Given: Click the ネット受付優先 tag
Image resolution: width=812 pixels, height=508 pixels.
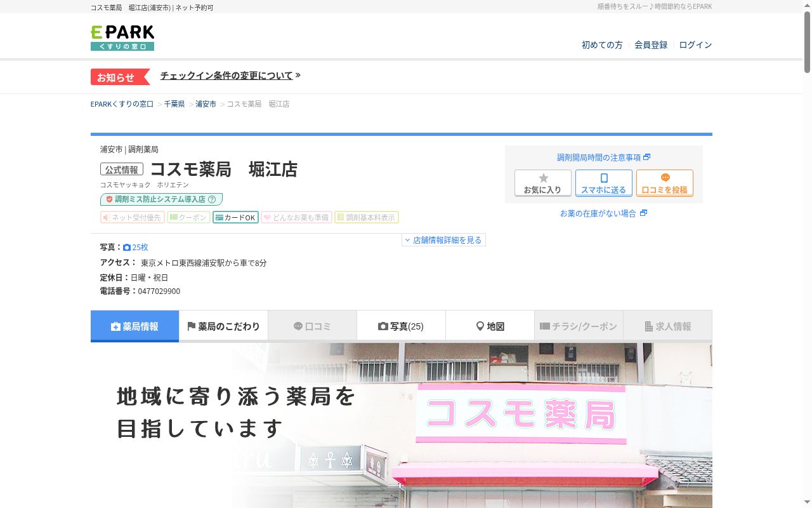Looking at the screenshot, I should click(x=133, y=217).
